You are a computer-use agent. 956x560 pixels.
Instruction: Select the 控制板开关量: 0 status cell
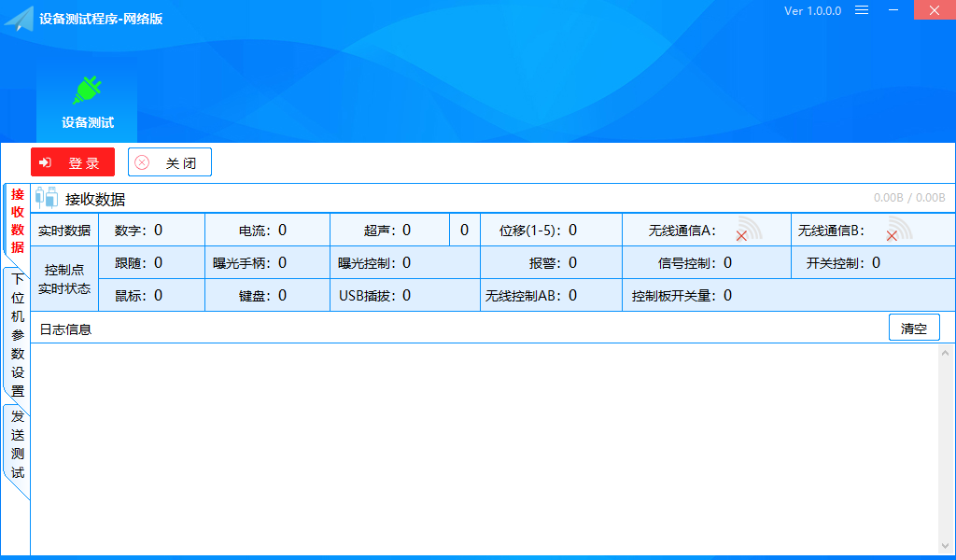click(x=788, y=296)
